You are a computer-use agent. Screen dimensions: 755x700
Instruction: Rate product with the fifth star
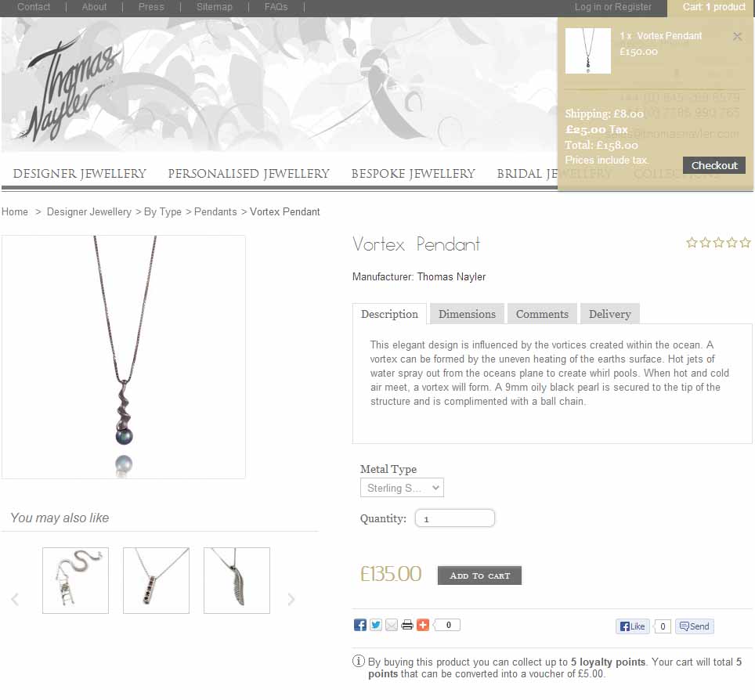[x=746, y=242]
